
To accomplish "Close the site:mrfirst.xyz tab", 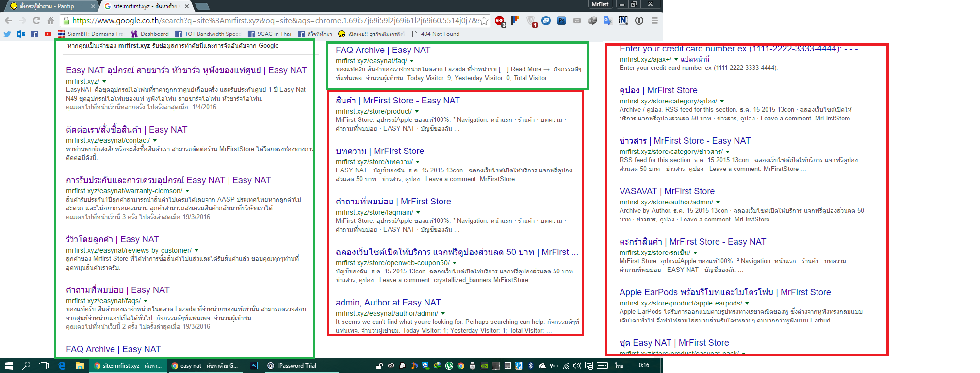I will click(x=186, y=6).
